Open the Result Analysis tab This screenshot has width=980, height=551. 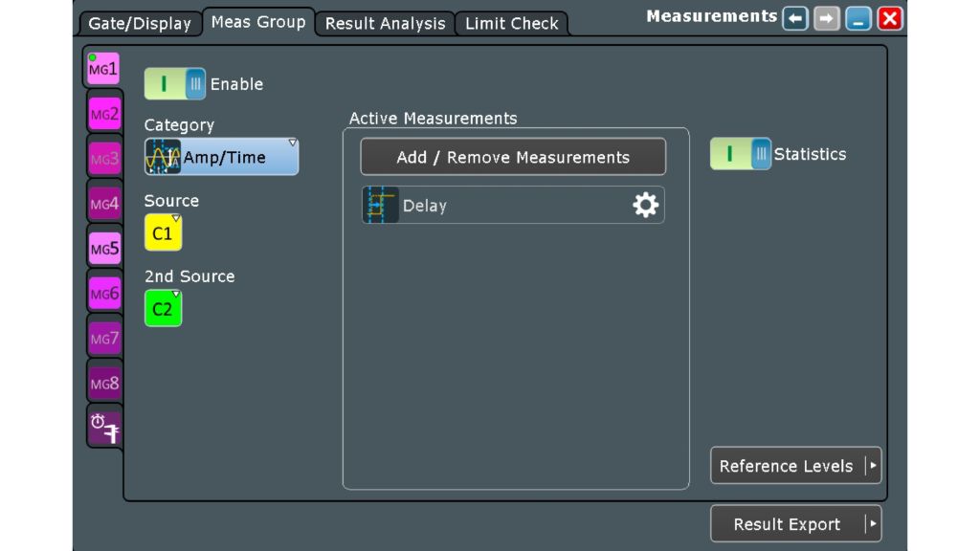click(384, 23)
